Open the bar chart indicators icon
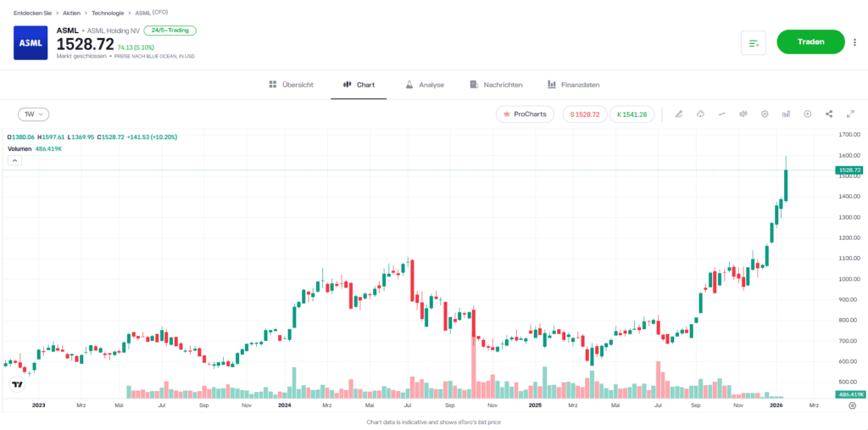Image resolution: width=868 pixels, height=430 pixels. 786,114
